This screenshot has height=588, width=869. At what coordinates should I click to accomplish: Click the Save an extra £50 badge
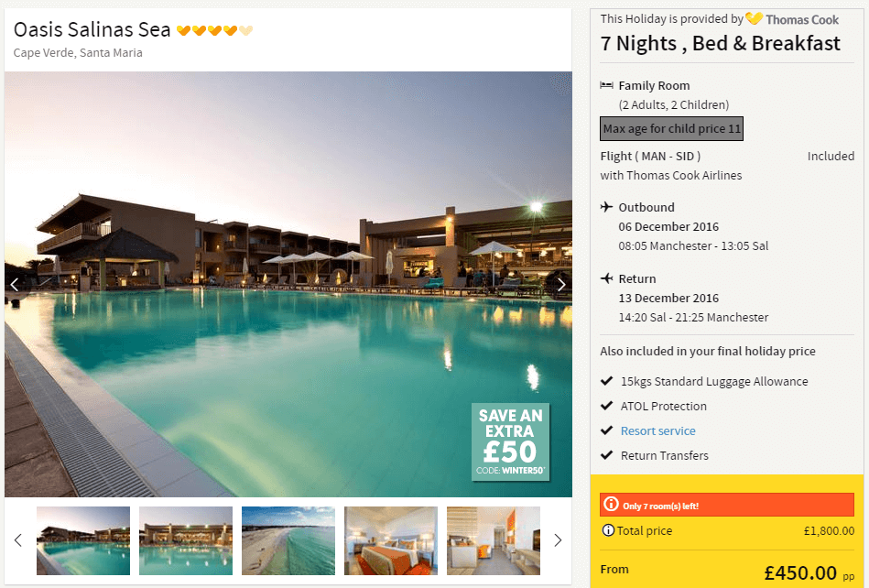[510, 441]
